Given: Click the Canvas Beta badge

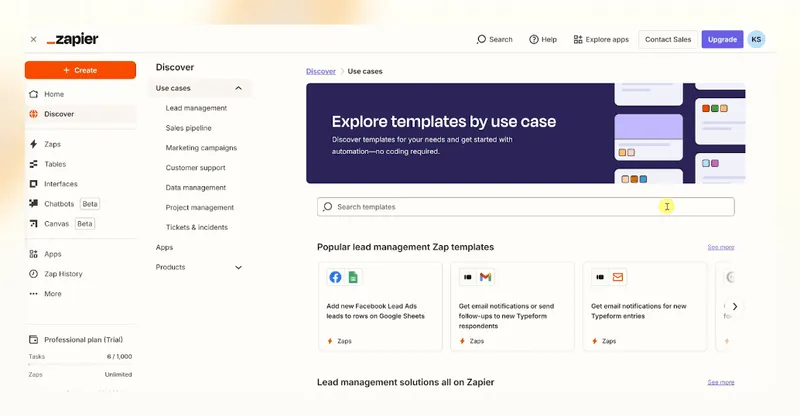Looking at the screenshot, I should pyautogui.click(x=85, y=224).
